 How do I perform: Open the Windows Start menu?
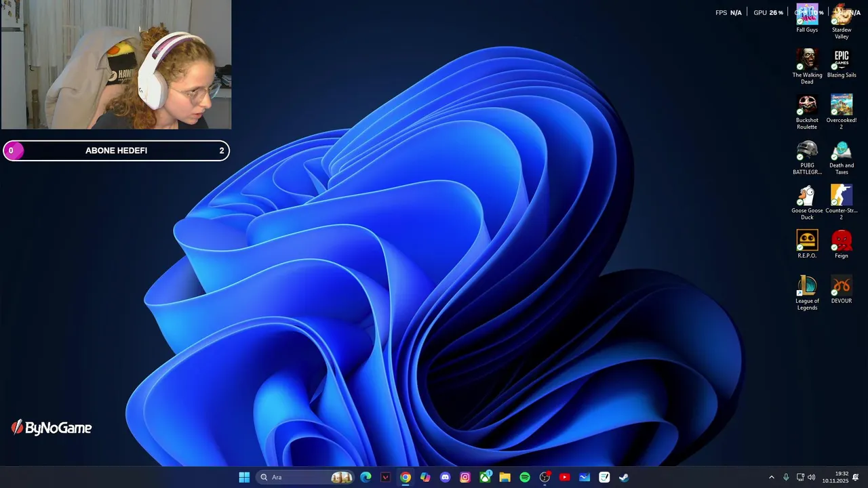(244, 477)
